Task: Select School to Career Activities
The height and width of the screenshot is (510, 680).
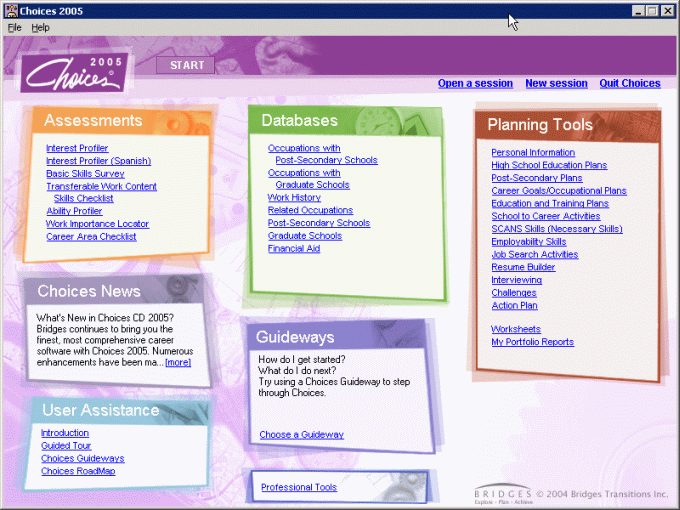Action: 546,216
